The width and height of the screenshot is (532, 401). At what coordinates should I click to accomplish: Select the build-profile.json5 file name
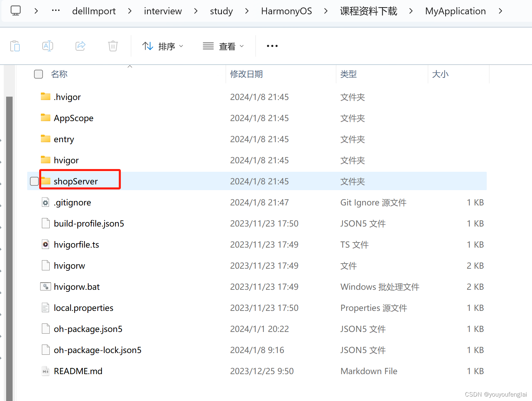click(89, 223)
